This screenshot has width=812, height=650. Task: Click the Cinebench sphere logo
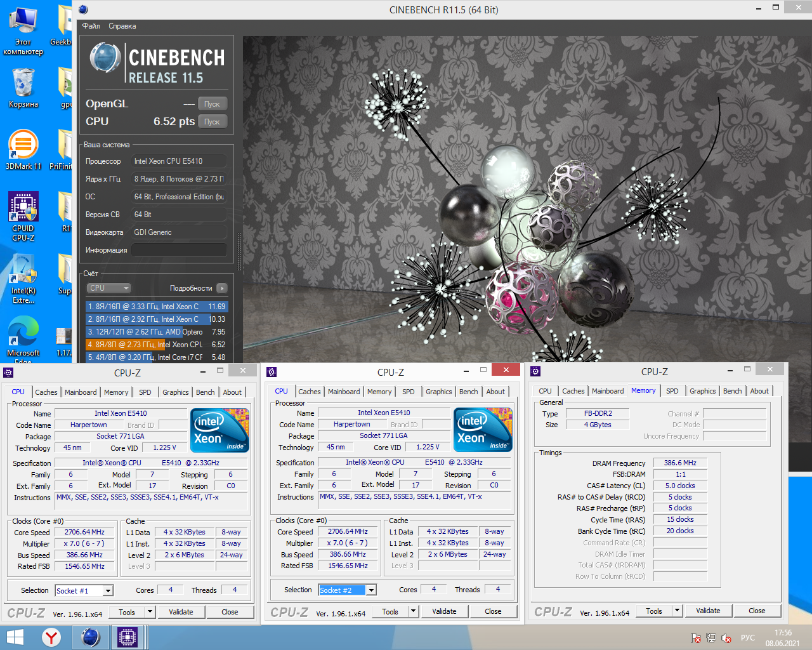click(x=105, y=58)
